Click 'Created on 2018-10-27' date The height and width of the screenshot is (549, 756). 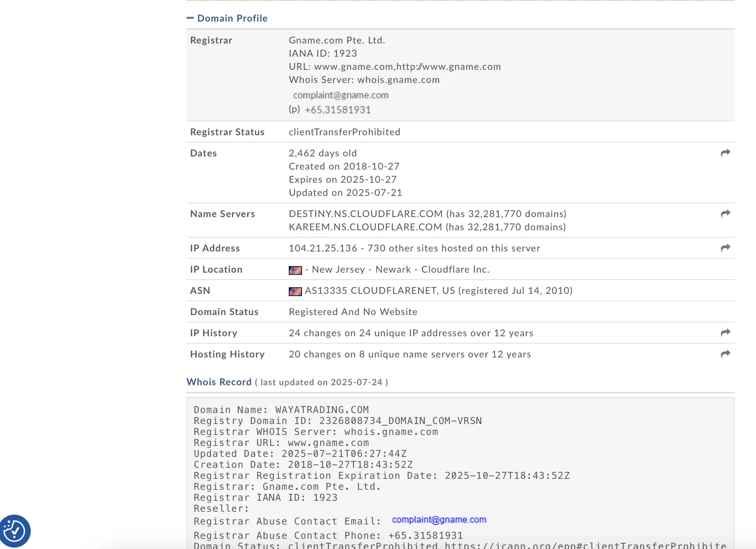(x=344, y=166)
